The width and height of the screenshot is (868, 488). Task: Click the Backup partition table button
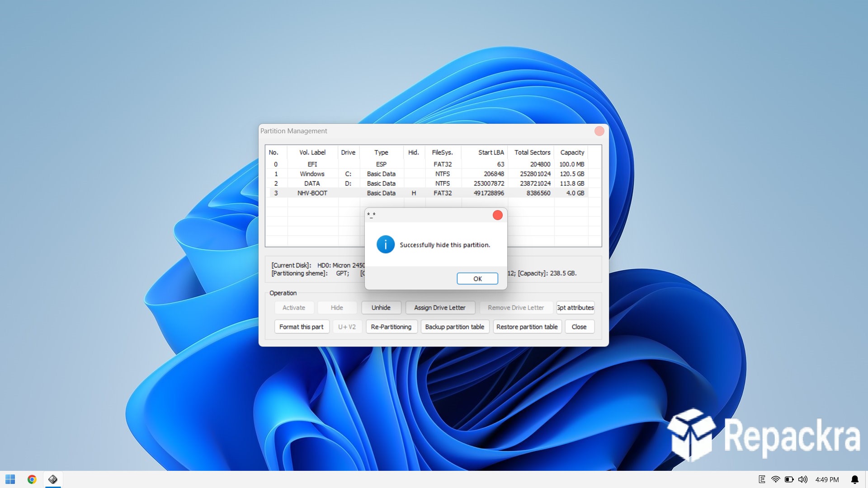pyautogui.click(x=455, y=327)
